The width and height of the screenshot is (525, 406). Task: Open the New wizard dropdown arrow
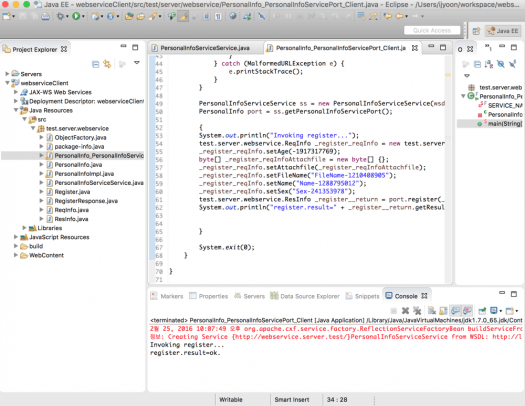point(13,16)
